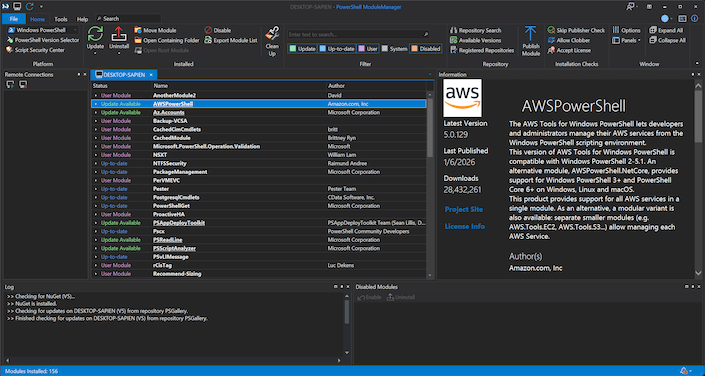This screenshot has height=376, width=705.
Task: Toggle the Update filter
Action: 303,49
